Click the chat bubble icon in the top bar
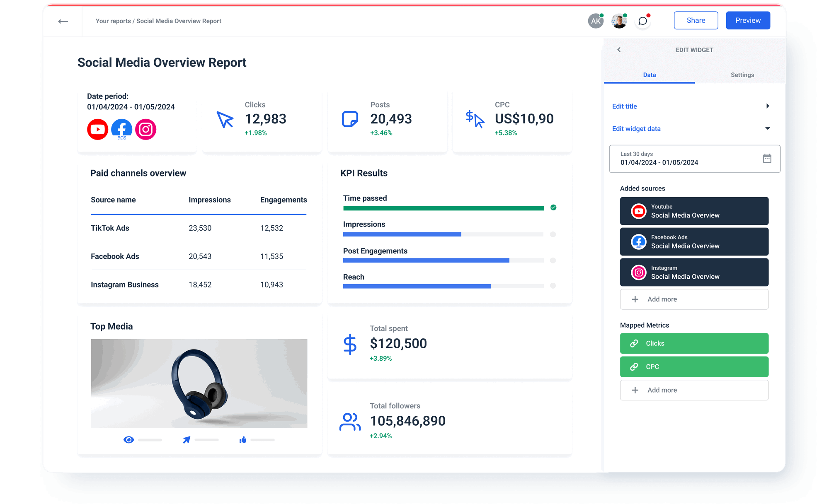Screen dimensions: 829x504 coord(643,21)
